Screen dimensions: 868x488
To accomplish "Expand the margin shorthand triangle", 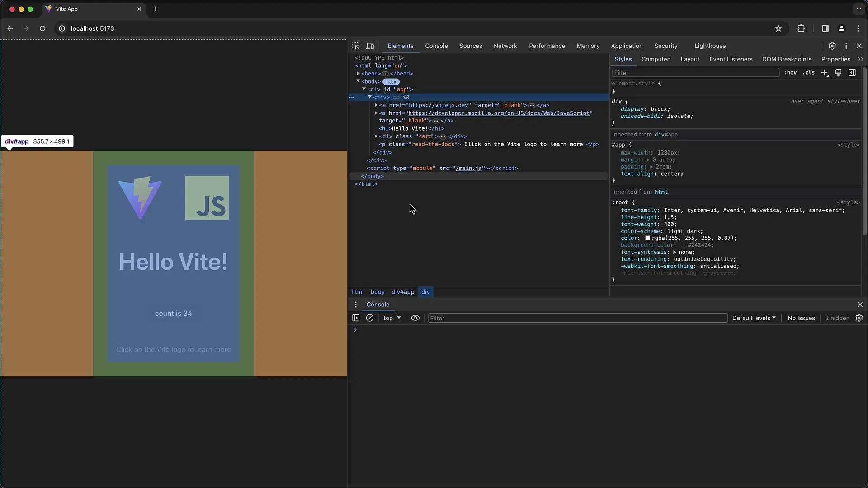I will point(648,160).
